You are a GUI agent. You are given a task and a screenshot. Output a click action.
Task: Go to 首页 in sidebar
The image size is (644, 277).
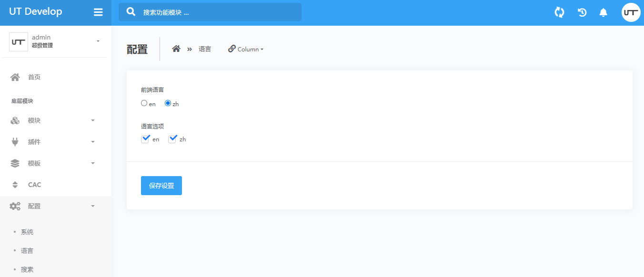[x=34, y=77]
